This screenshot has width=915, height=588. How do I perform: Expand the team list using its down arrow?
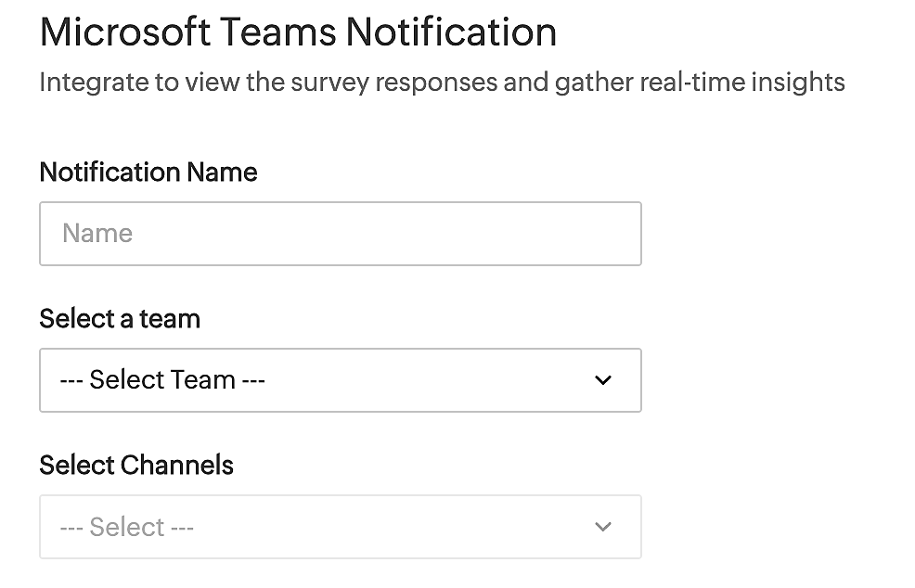[x=603, y=380]
